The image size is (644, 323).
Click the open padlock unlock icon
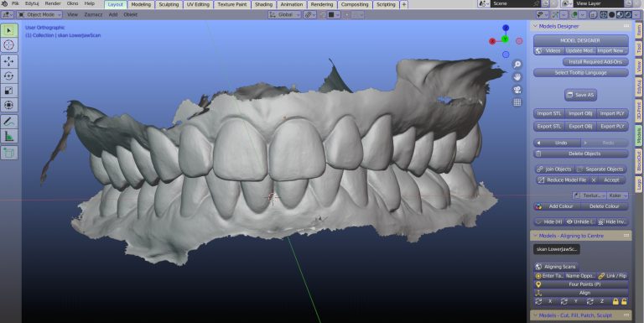pos(624,302)
